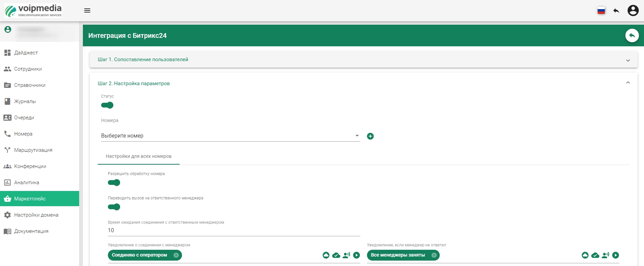644x266 pixels.
Task: Remove the 'Все менеджеры заняты' chip
Action: click(434, 255)
